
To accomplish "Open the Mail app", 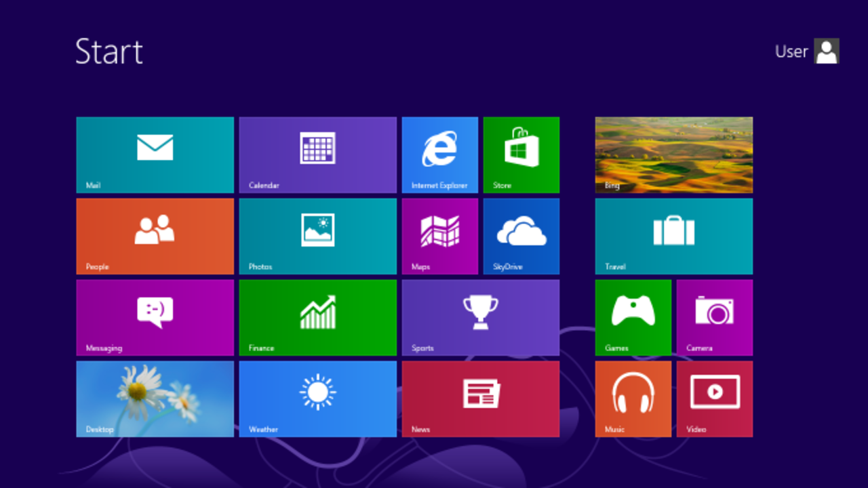I will (155, 155).
